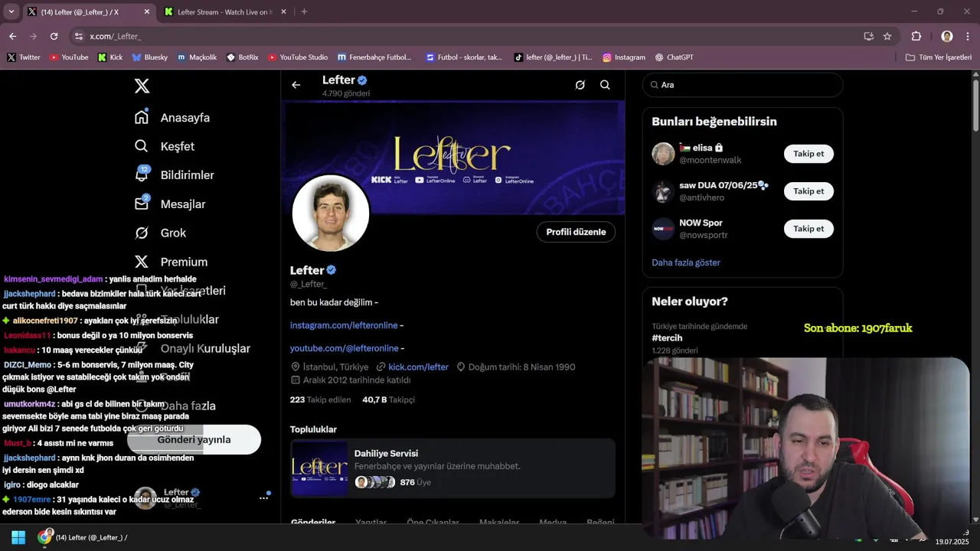
Task: Switch to Lefter Stream Kick tab
Action: point(224,11)
